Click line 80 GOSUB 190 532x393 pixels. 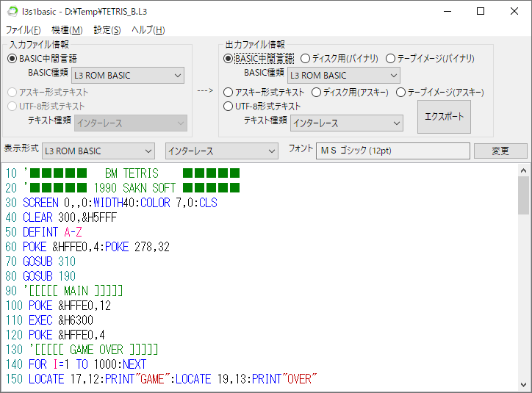40,276
